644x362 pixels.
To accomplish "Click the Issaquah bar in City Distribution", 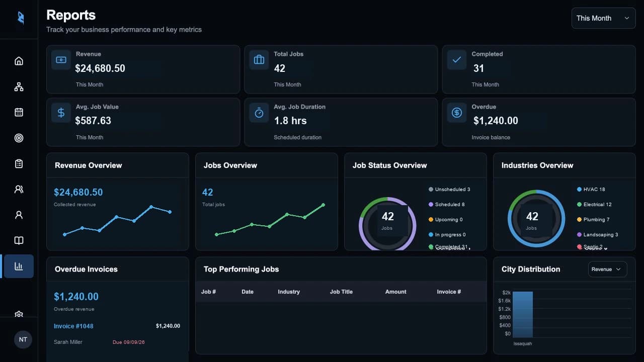I will [x=522, y=314].
